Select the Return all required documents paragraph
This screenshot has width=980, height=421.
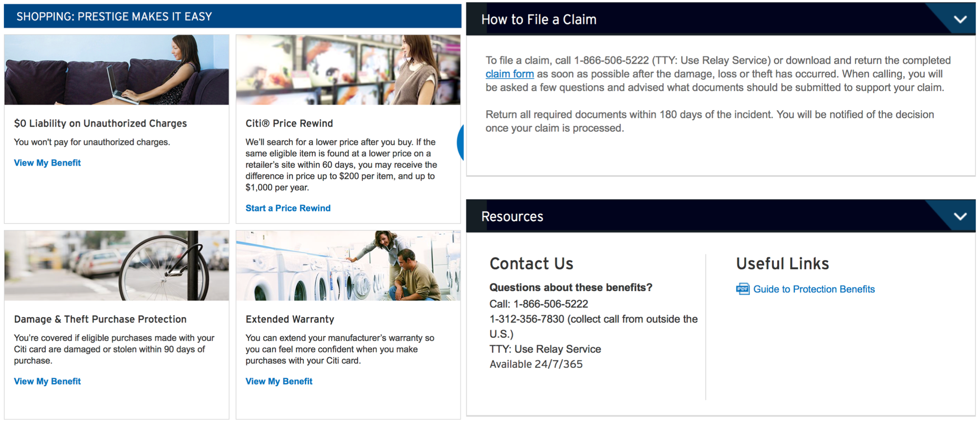pos(710,121)
